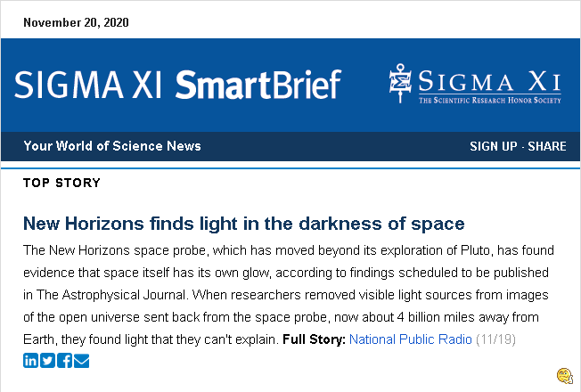Share story on Facebook
This screenshot has width=581, height=392.
pos(65,360)
